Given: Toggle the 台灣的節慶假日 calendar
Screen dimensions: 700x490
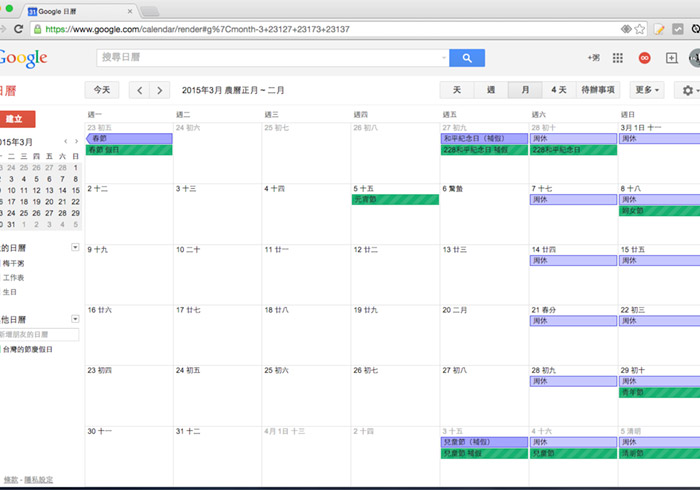Looking at the screenshot, I should pyautogui.click(x=28, y=349).
